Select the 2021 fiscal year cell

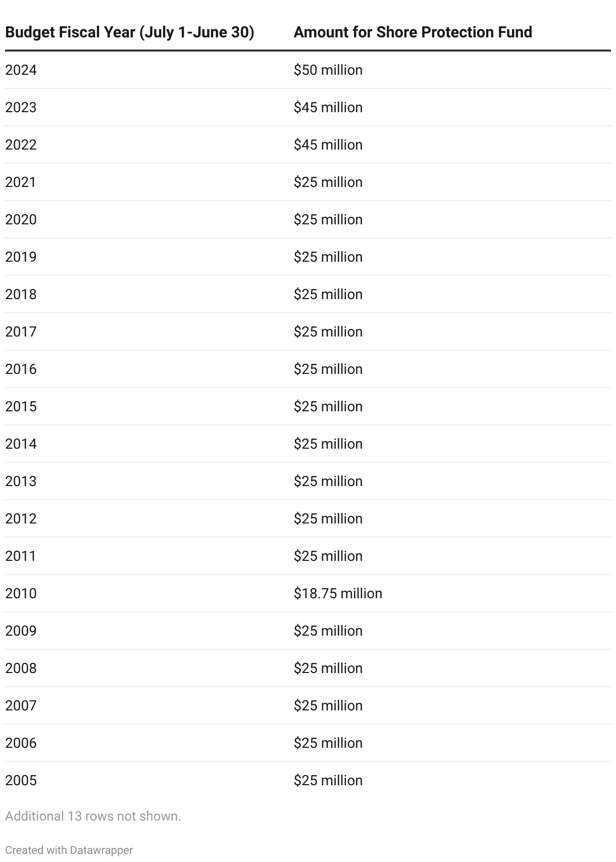coord(21,182)
